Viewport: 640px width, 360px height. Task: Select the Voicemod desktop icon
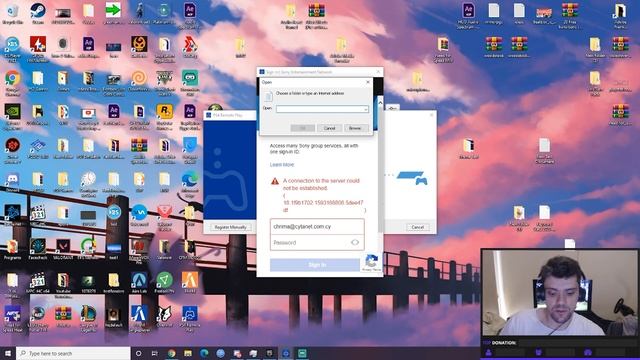point(139,216)
